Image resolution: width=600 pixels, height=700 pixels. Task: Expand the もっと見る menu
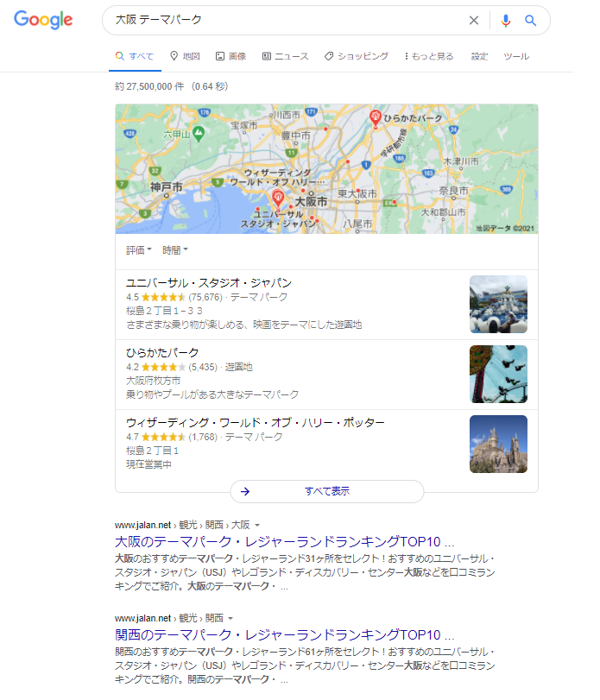pyautogui.click(x=428, y=56)
